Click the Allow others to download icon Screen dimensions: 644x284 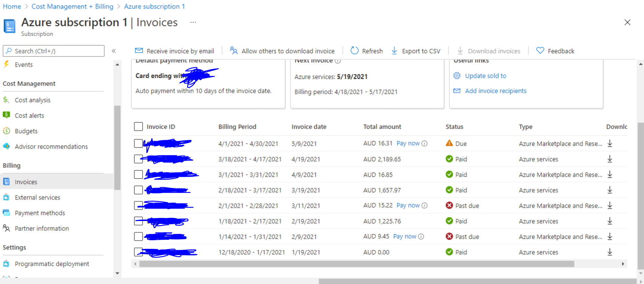(x=234, y=51)
